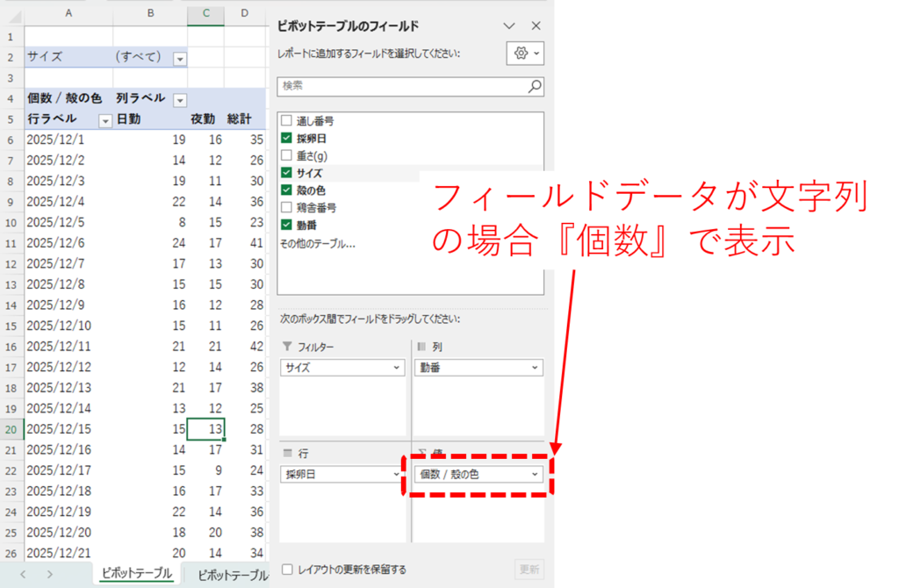Open the 行ラベル filter button

click(105, 119)
